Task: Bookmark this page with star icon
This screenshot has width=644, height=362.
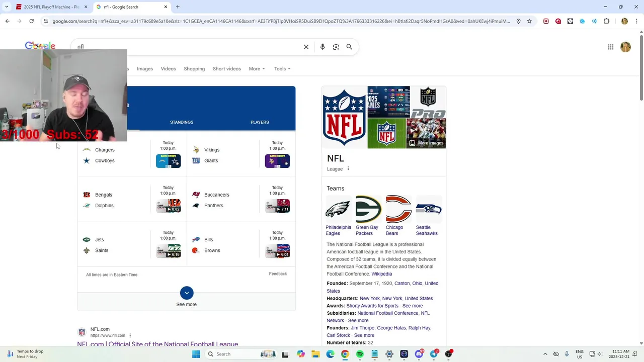Action: [529, 21]
